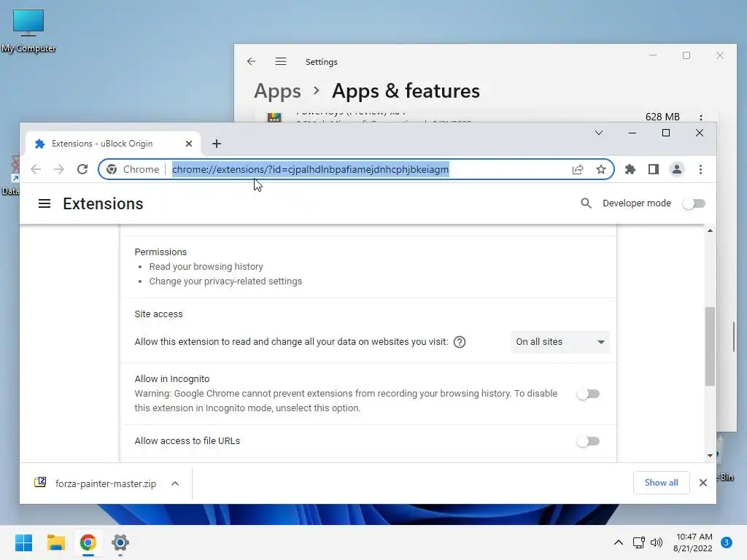Screen dimensions: 747x560
Task: Open the Chrome profile avatar menu
Action: pyautogui.click(x=676, y=169)
